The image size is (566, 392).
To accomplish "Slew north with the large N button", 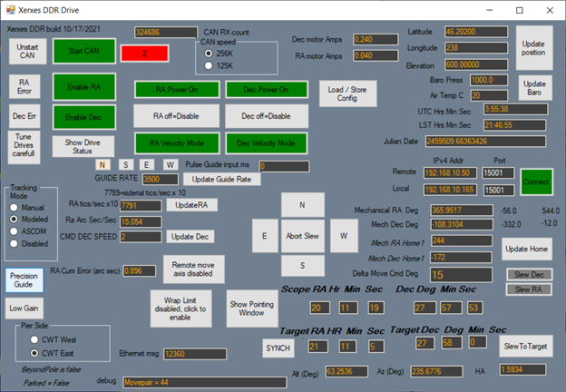I will point(302,205).
